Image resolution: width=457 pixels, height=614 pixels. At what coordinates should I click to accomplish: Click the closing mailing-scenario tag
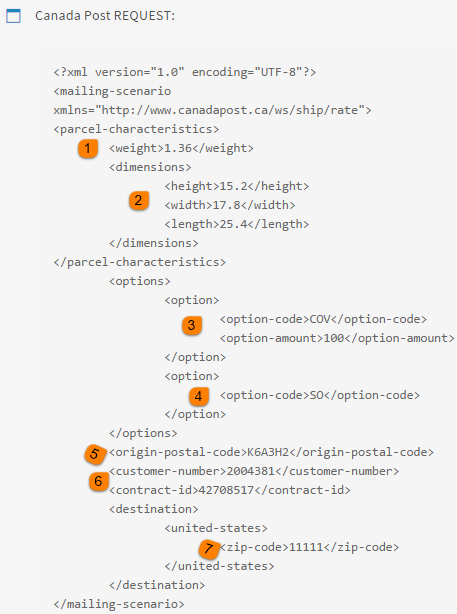[x=119, y=604]
